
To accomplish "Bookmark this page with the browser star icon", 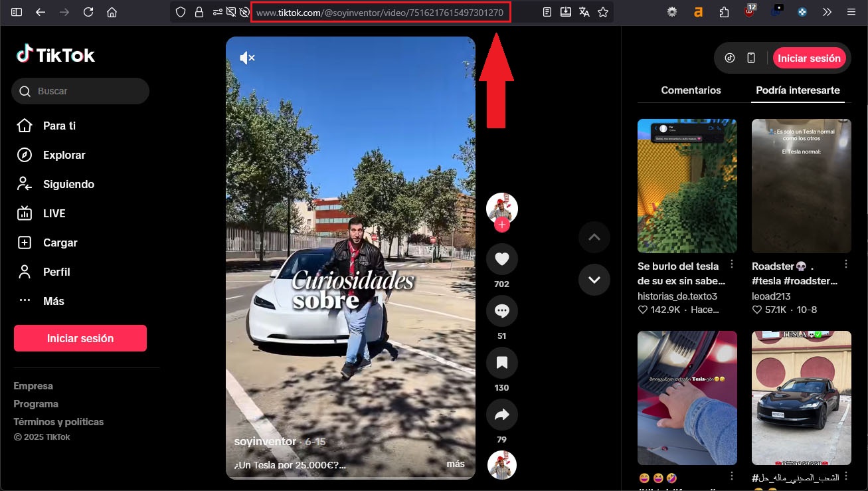I will pos(602,12).
